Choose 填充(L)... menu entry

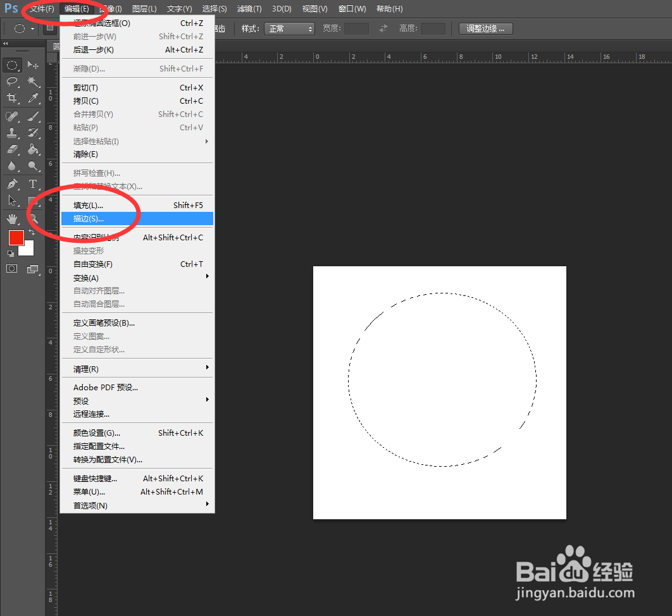[137, 205]
